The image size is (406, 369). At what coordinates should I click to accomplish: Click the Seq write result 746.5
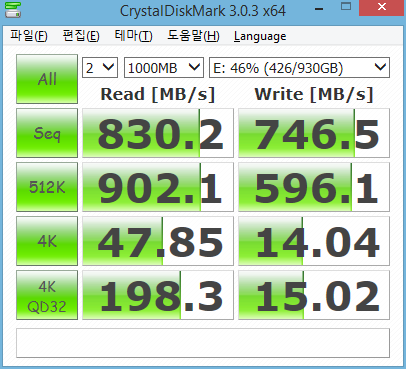click(314, 133)
